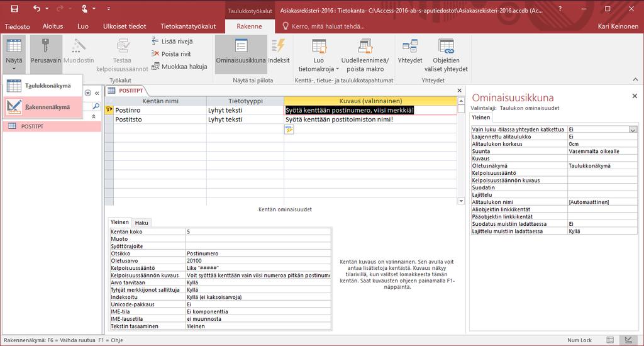
Task: Click the property update options smart tag icon
Action: 289,130
